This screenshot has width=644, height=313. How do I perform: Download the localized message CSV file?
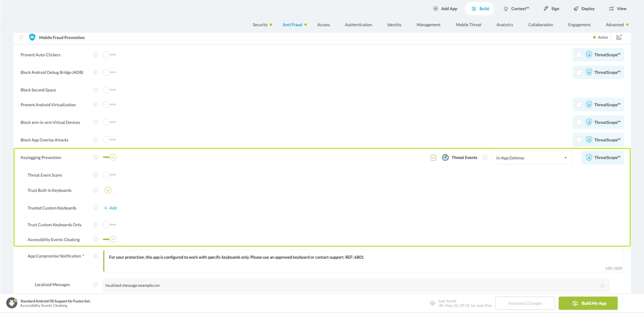(602, 285)
